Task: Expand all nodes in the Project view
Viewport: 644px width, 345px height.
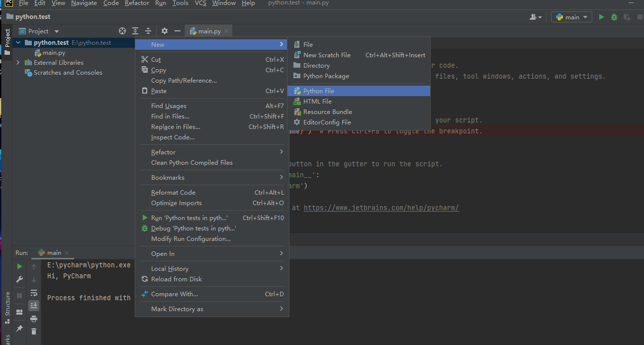Action: click(x=135, y=31)
